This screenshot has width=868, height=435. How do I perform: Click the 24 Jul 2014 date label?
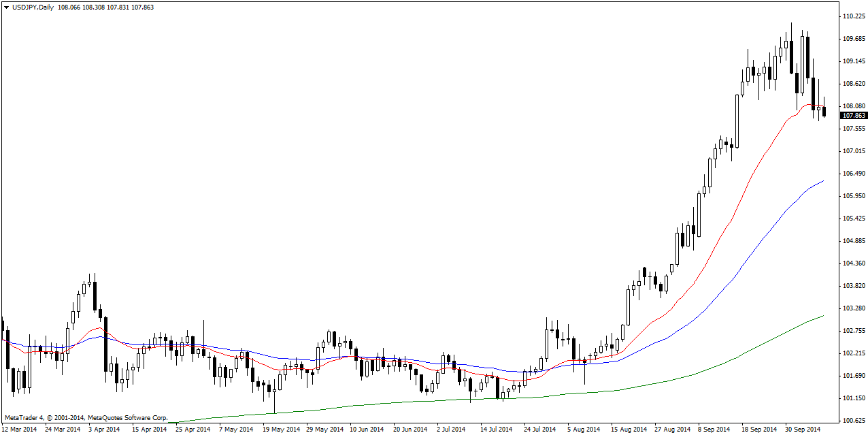539,430
